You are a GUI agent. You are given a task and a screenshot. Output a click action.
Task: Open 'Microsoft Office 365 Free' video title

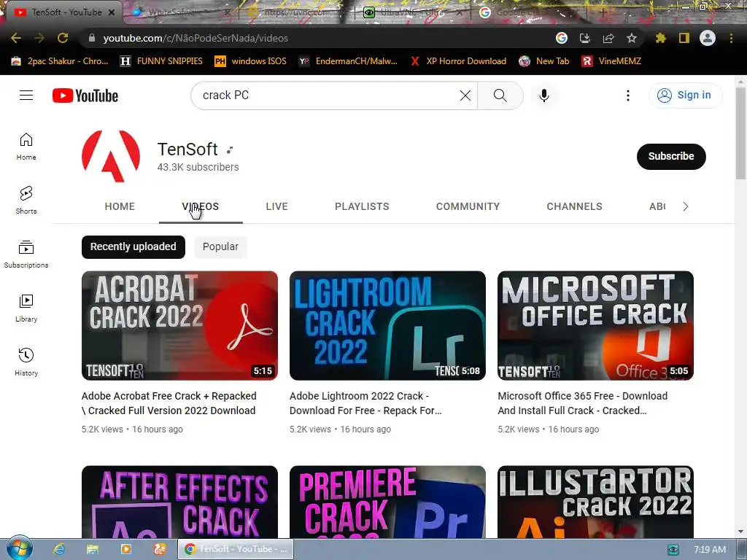pyautogui.click(x=583, y=403)
